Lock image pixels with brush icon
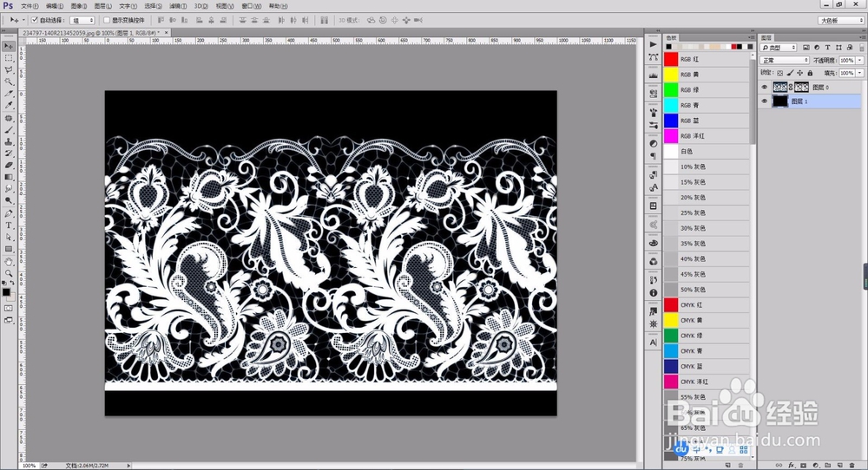Viewport: 868px width, 470px height. tap(790, 73)
